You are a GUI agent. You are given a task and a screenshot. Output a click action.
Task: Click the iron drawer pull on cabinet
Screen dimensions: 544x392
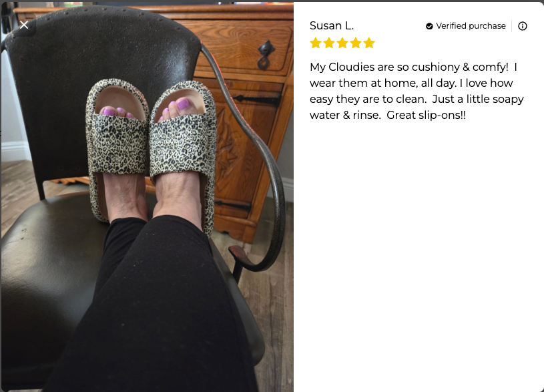[266, 55]
